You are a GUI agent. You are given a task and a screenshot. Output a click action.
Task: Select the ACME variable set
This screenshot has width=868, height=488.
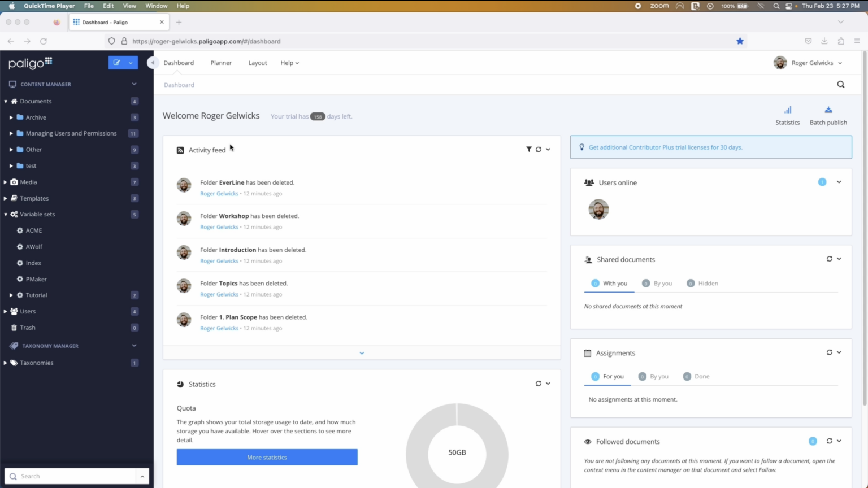point(33,230)
